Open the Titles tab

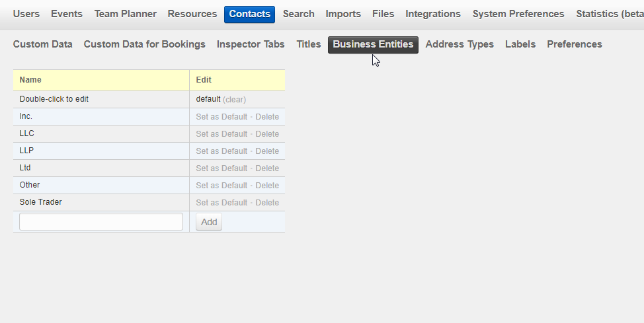click(x=309, y=44)
